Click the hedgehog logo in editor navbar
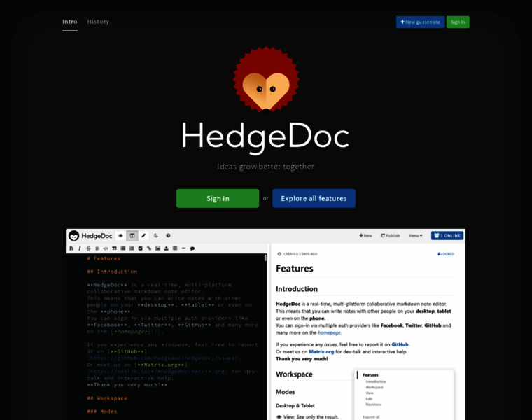Viewport: 532px width, 420px height. tap(73, 235)
